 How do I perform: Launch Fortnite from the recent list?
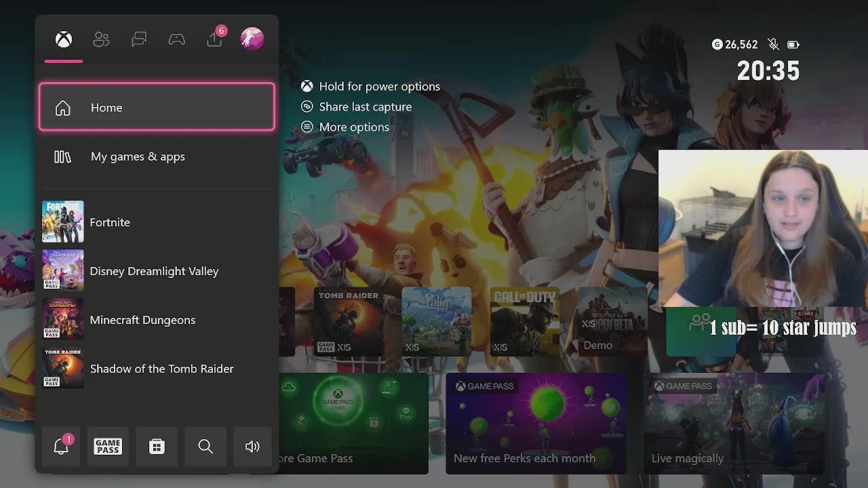click(157, 222)
